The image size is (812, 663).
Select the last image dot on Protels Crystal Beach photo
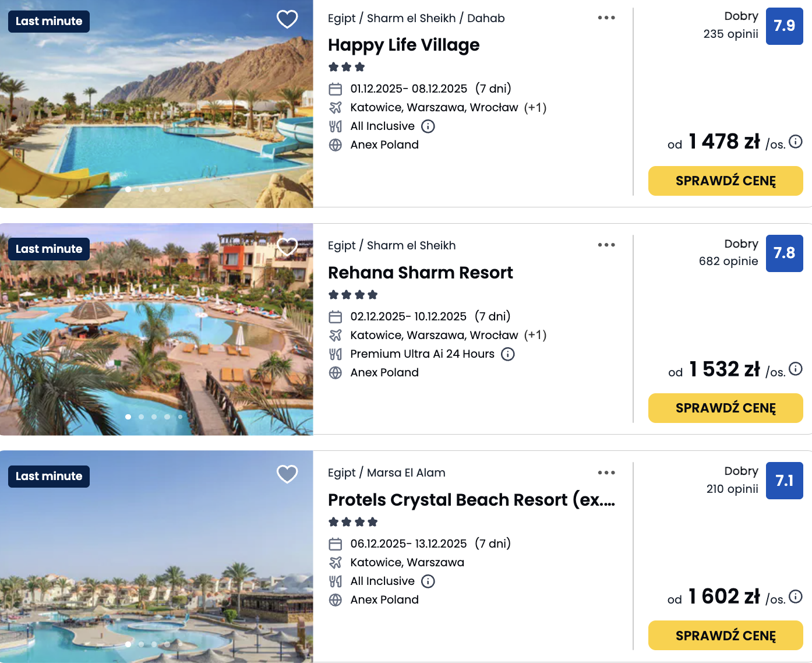point(180,644)
